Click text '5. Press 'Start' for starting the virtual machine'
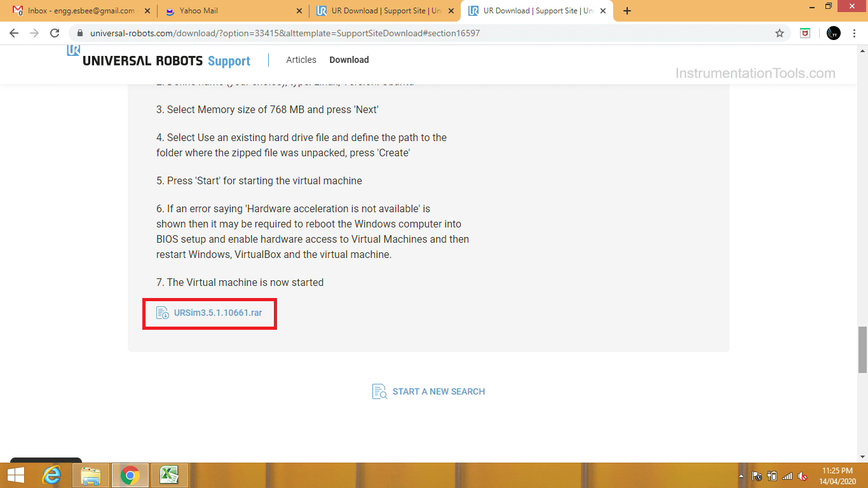The image size is (868, 488). pos(259,180)
